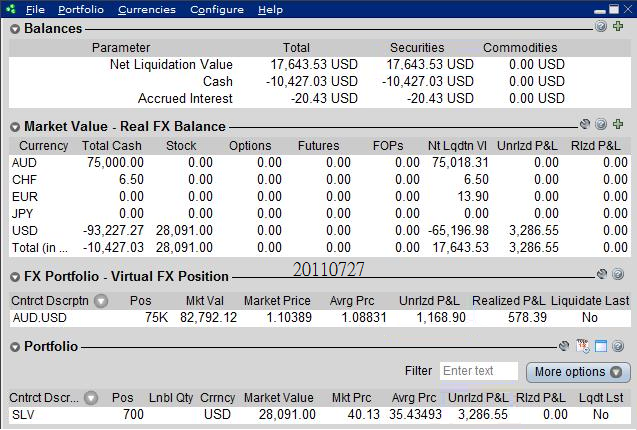
Task: Click the USD Total Cash value -93,227.27
Action: (113, 230)
